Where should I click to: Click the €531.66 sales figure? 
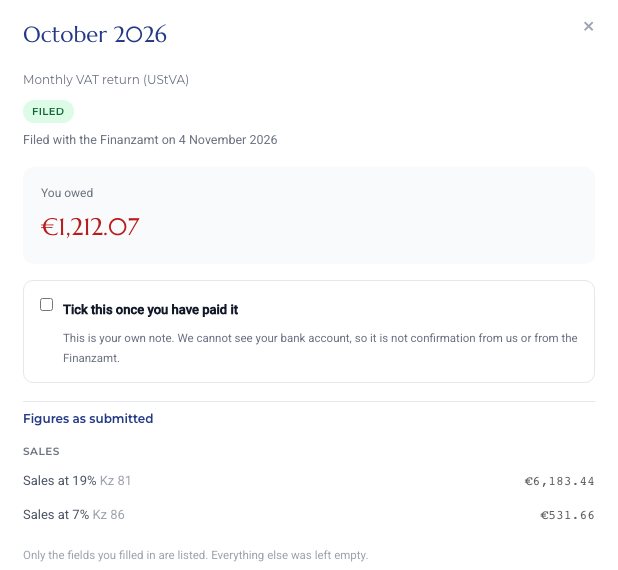pos(567,515)
